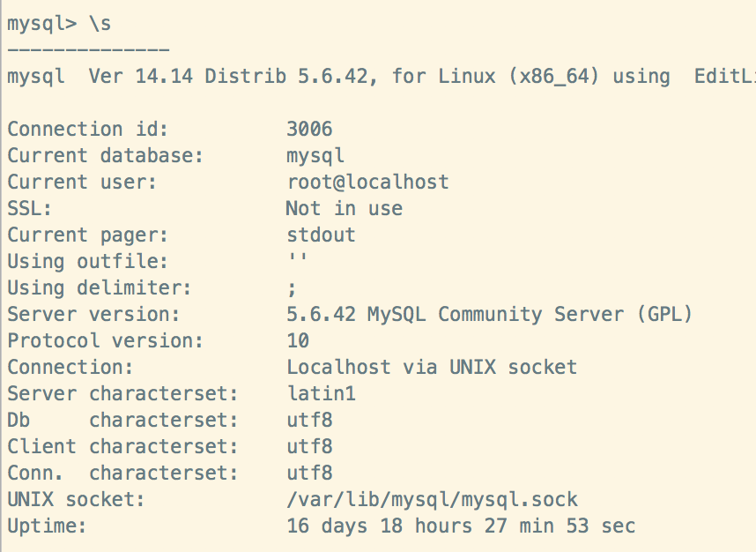Click the Conn. characterset utf8 value

309,473
